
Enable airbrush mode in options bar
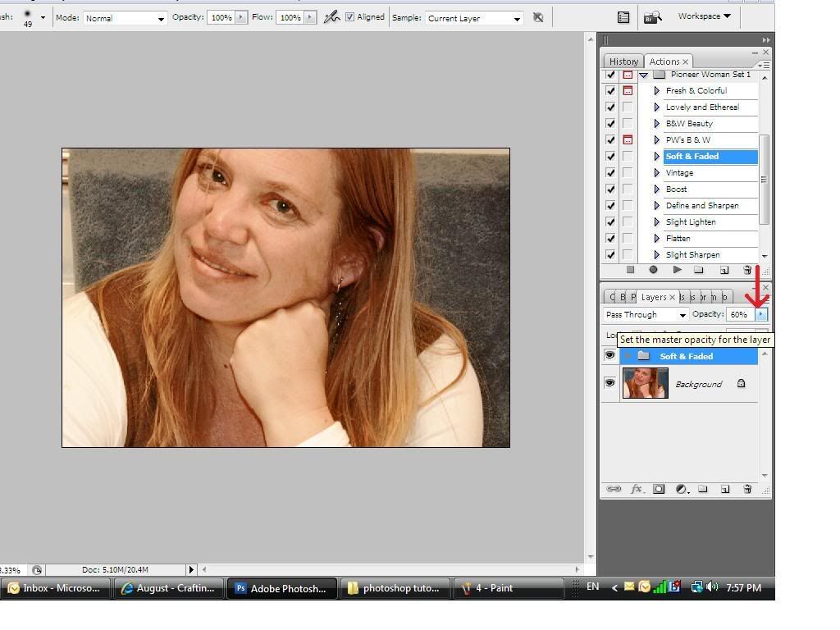coord(331,17)
